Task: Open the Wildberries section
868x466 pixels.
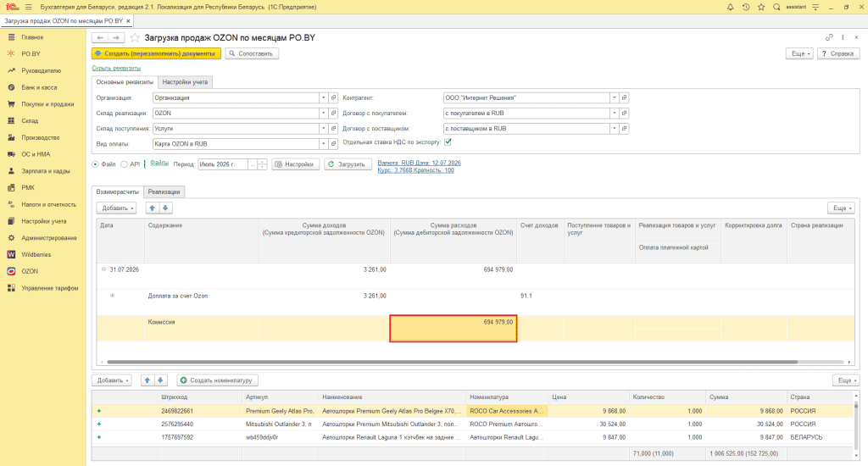Action: (36, 254)
